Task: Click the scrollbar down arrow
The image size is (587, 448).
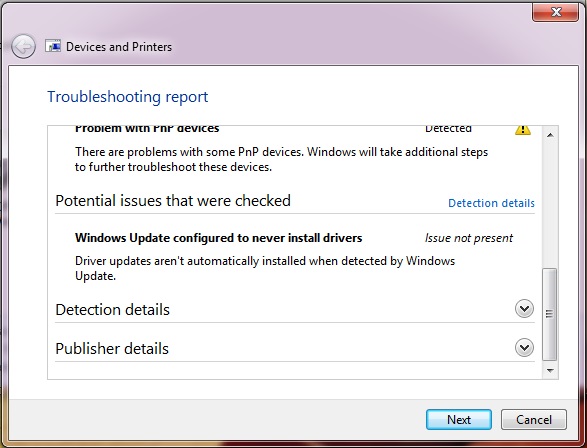Action: point(550,371)
